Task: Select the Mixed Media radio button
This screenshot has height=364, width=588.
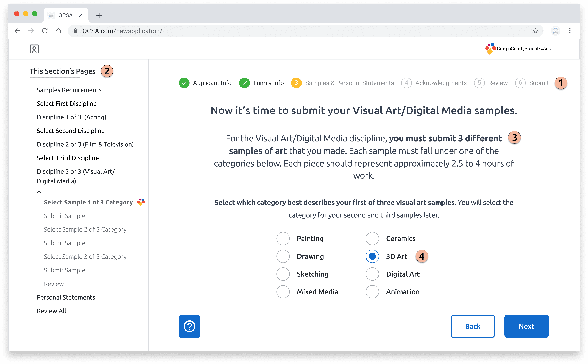Action: (x=283, y=292)
